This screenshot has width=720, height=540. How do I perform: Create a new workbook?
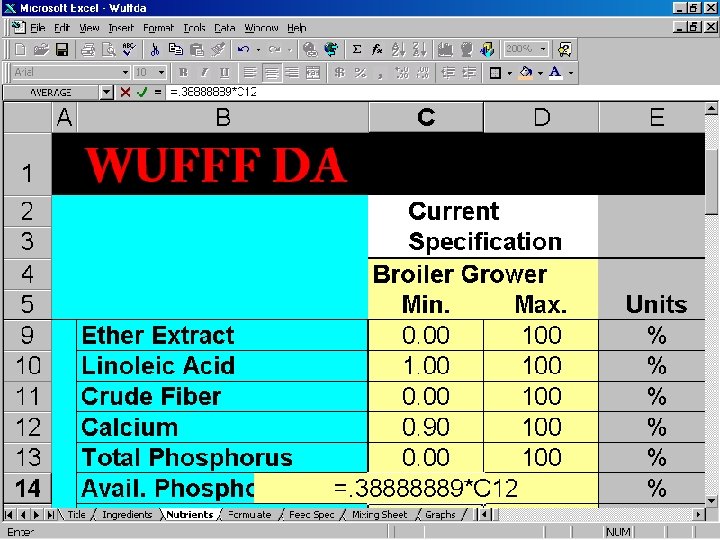tap(20, 49)
